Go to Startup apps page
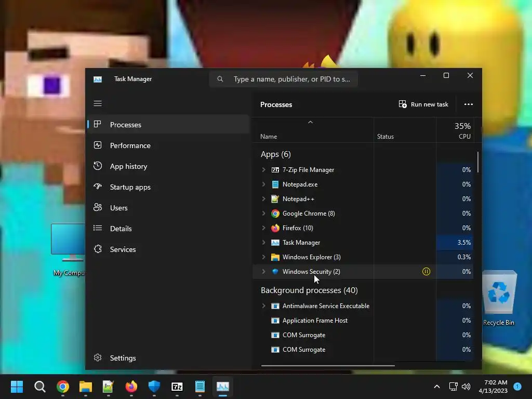 169,187
